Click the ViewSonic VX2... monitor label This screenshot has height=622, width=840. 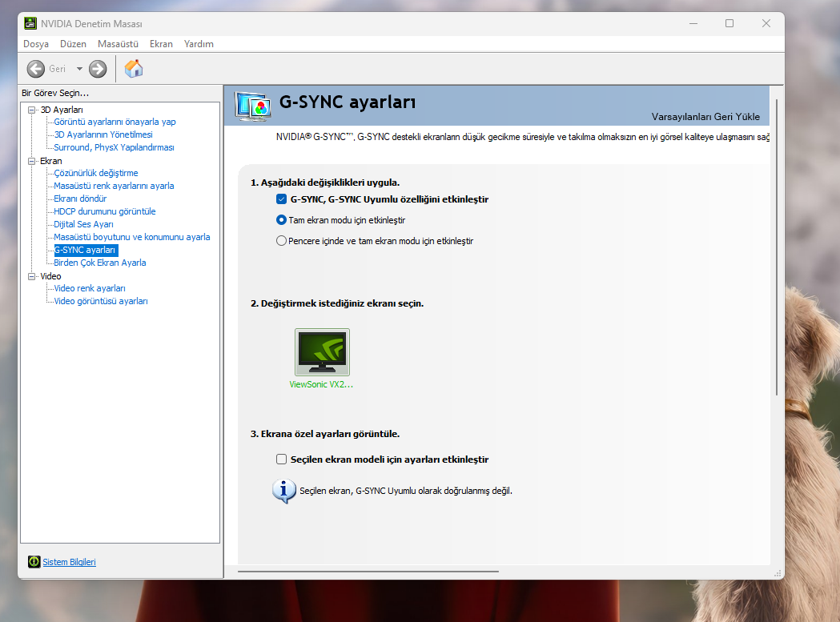tap(321, 385)
